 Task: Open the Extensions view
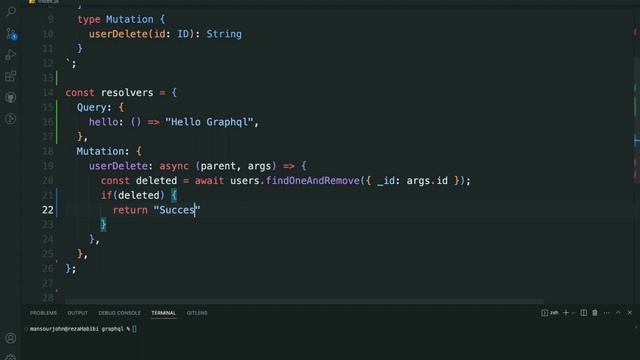(x=11, y=76)
